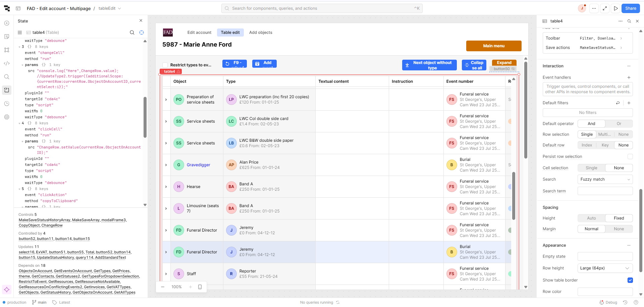Open the Search Fuzzy match dropdown
Viewport: 644px width, 307px height.
point(605,179)
